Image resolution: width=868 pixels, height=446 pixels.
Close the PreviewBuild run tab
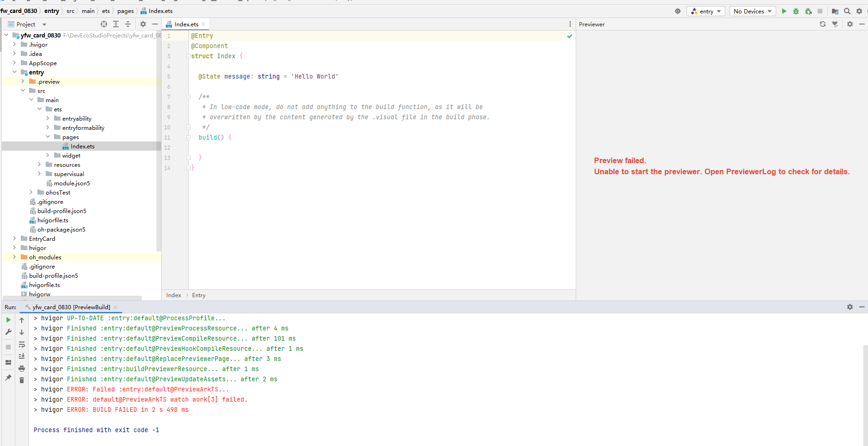pyautogui.click(x=115, y=307)
